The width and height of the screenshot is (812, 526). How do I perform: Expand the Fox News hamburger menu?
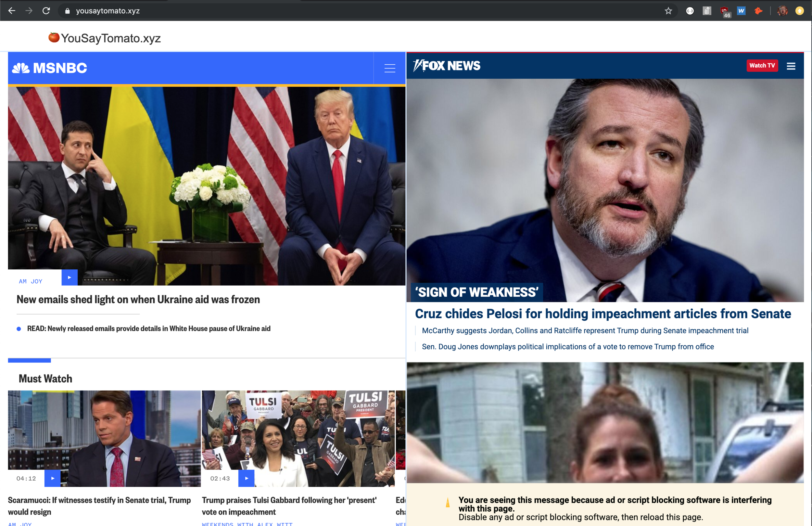click(791, 66)
